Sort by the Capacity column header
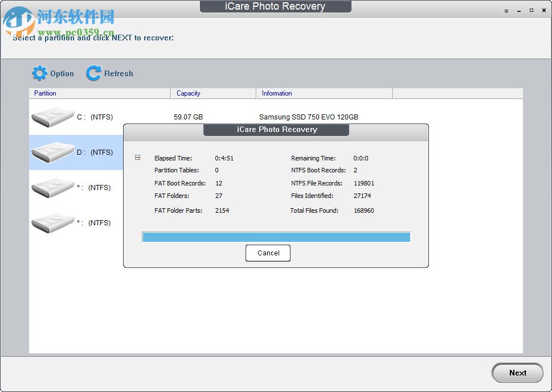 click(188, 93)
